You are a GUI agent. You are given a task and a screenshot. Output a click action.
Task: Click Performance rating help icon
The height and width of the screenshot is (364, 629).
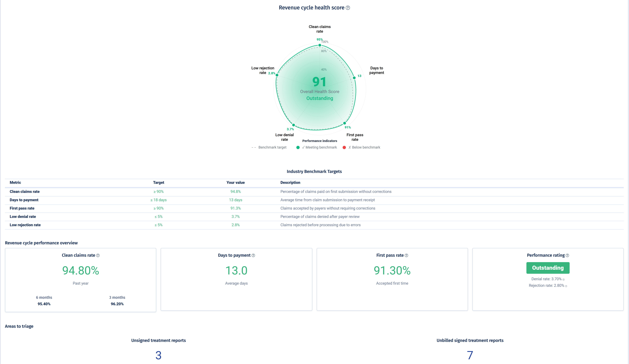pyautogui.click(x=567, y=255)
